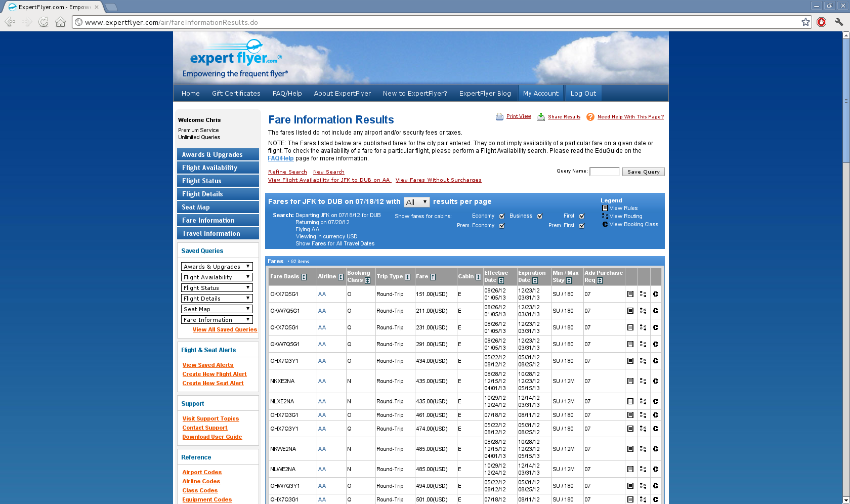This screenshot has height=504, width=850.
Task: Expand the Awards & Upgrades saved queries dropdown
Action: (217, 267)
